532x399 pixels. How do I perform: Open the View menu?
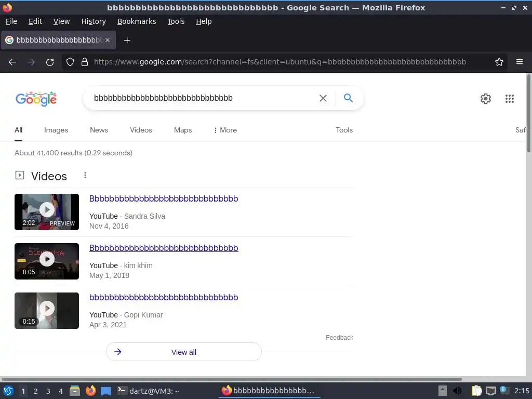click(61, 21)
